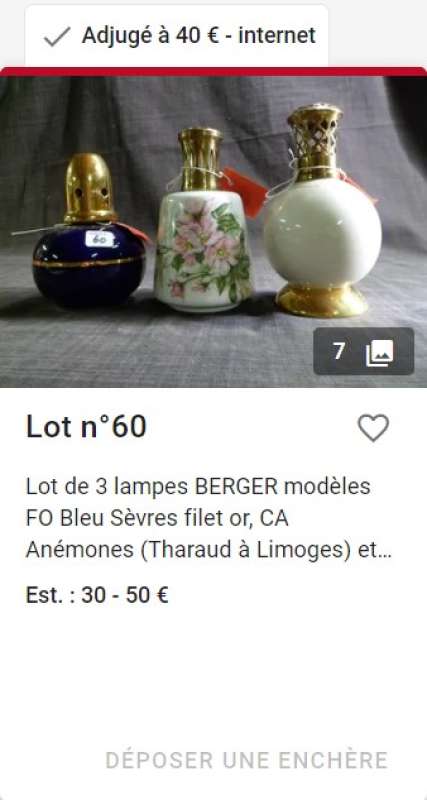Click the red bar above the photo

(213, 71)
